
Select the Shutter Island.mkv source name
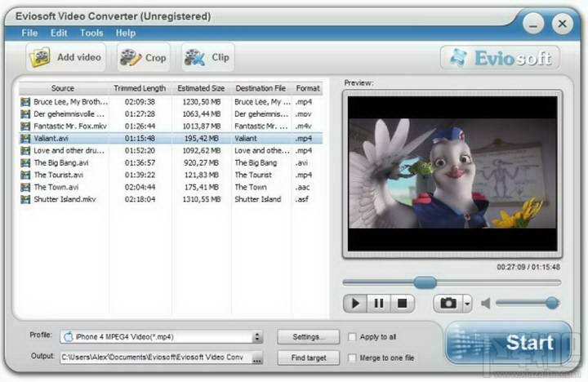click(x=65, y=199)
